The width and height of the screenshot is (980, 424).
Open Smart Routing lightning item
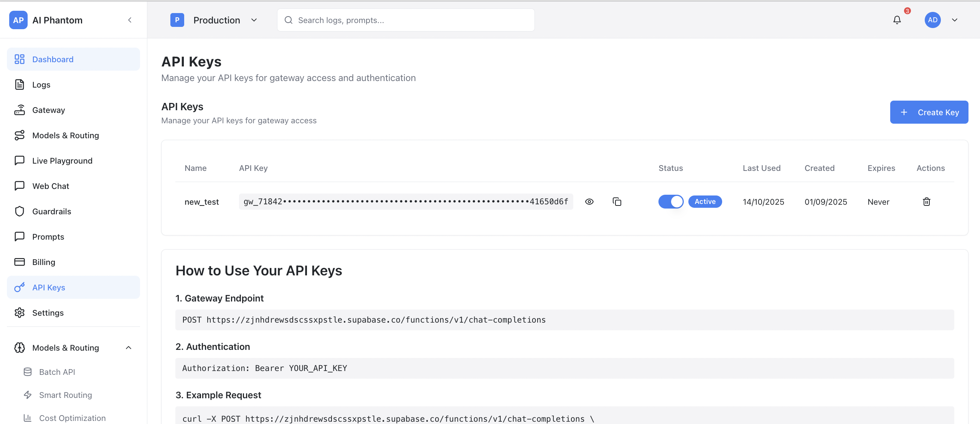click(65, 395)
